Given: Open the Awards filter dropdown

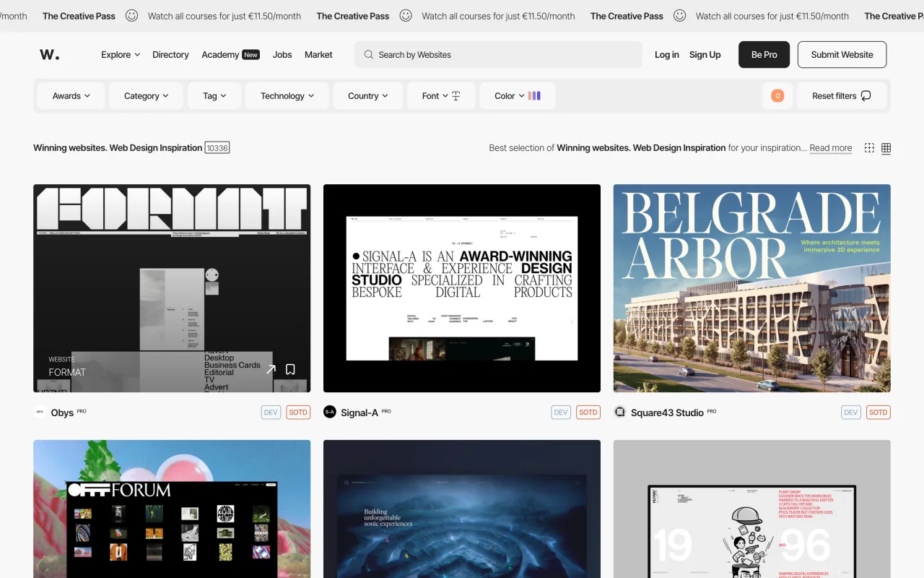Looking at the screenshot, I should click(x=71, y=95).
